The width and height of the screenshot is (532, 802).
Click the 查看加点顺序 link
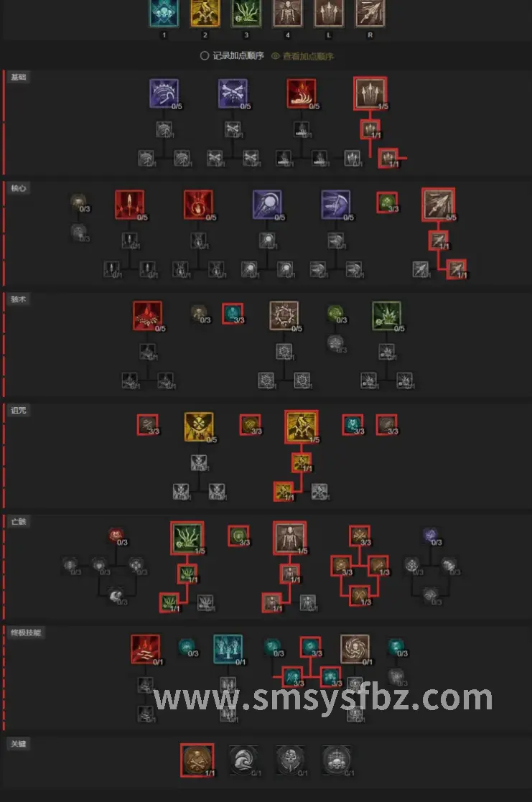(x=302, y=56)
